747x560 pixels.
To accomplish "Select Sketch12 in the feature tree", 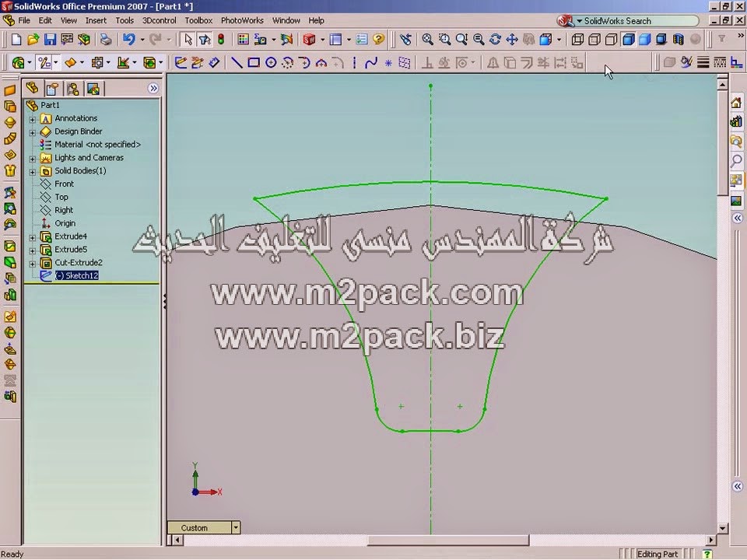I will (x=77, y=275).
